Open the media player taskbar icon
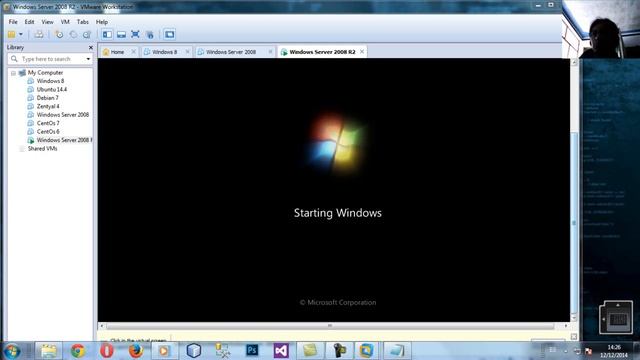Screen dimensions: 640x360 pyautogui.click(x=164, y=351)
